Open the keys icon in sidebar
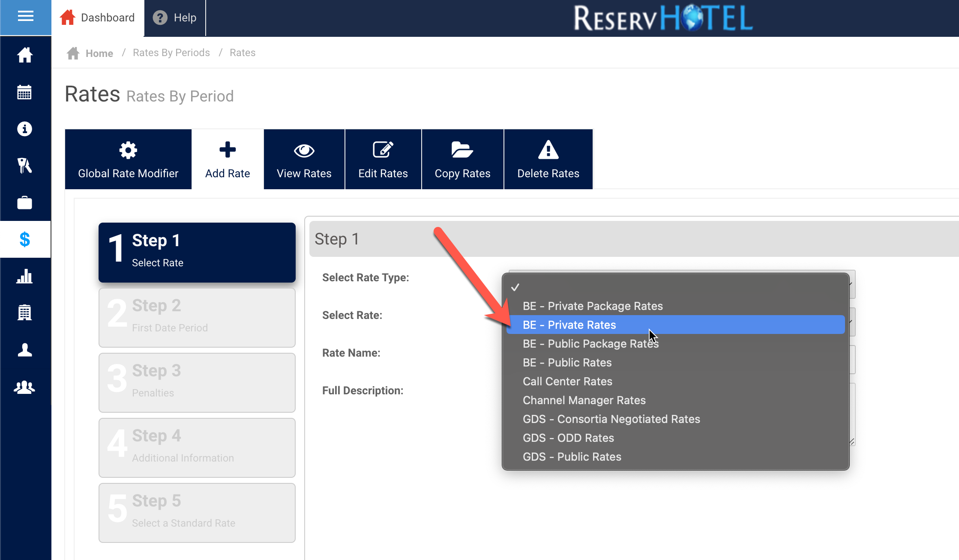Screen dimensions: 959x560 tap(24, 166)
